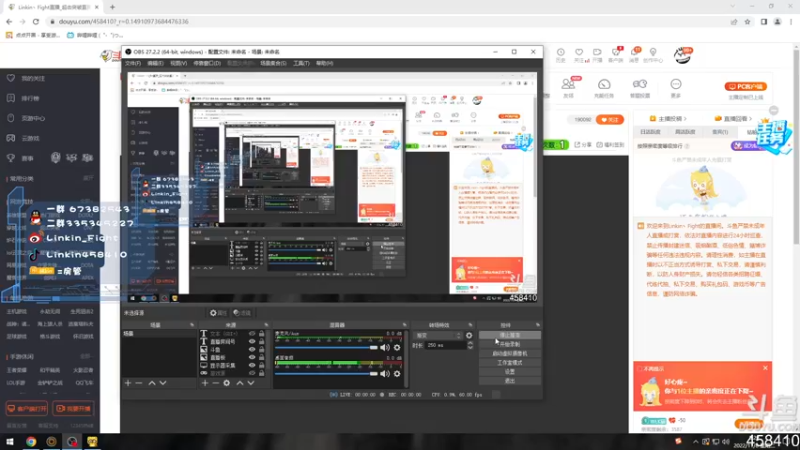This screenshot has width=800, height=450.
Task: Open desktop audio channel settings gear
Action: coord(397,373)
